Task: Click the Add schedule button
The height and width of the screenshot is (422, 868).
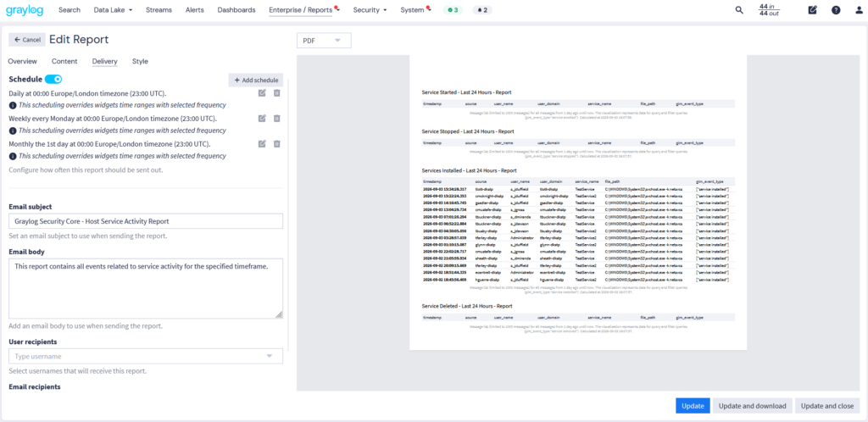Action: pyautogui.click(x=256, y=81)
